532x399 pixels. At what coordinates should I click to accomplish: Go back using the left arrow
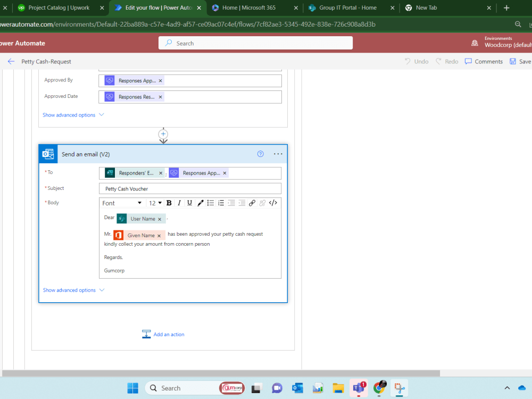11,61
